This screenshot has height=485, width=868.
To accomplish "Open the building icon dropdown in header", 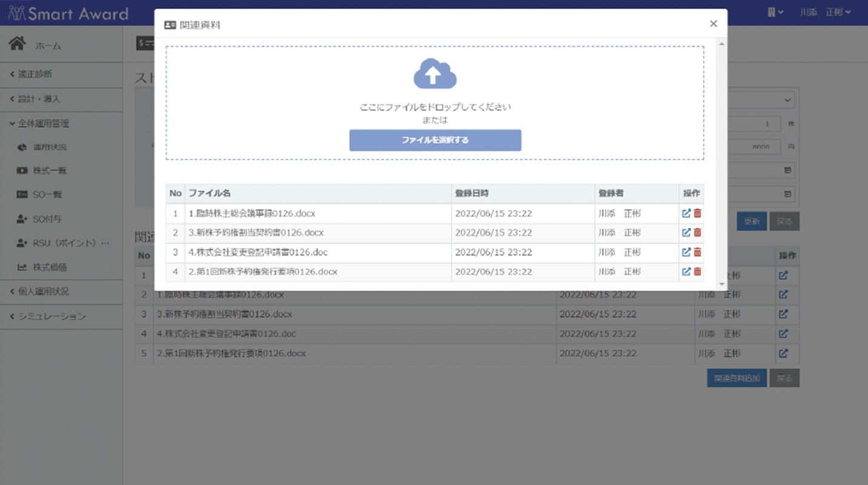I will (775, 12).
